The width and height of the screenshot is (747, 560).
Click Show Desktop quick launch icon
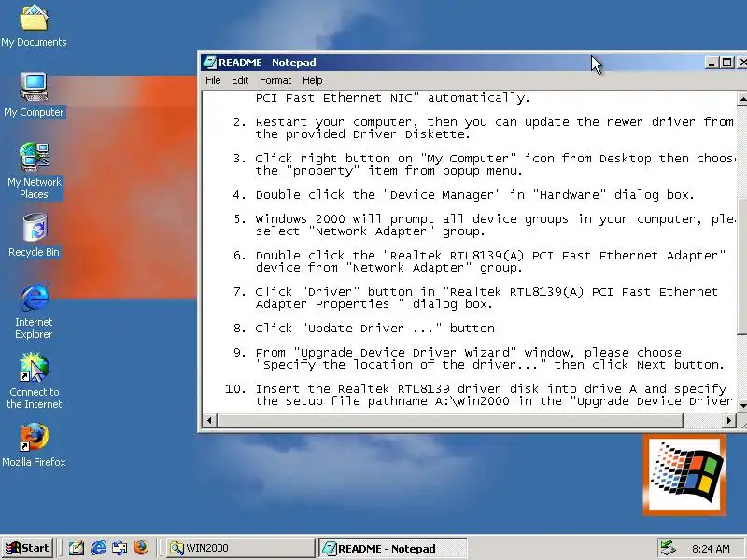coord(77,548)
